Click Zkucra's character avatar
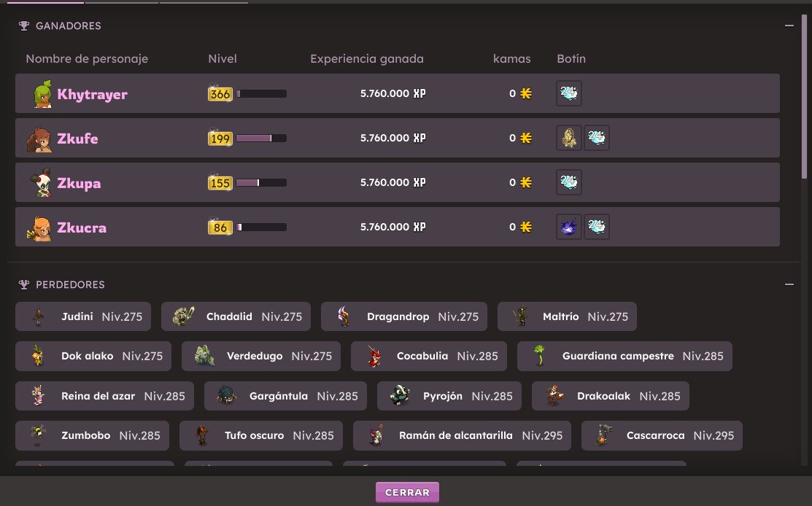 [x=39, y=227]
